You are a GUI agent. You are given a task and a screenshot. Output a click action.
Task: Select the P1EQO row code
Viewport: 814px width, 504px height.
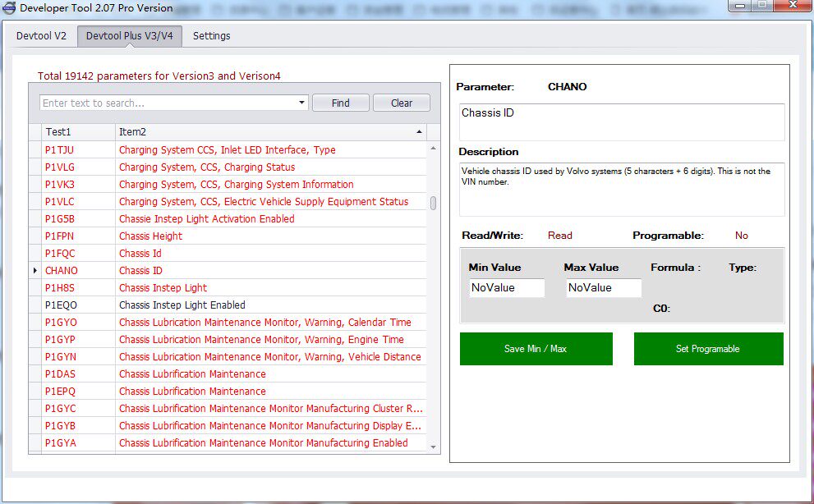(x=61, y=305)
